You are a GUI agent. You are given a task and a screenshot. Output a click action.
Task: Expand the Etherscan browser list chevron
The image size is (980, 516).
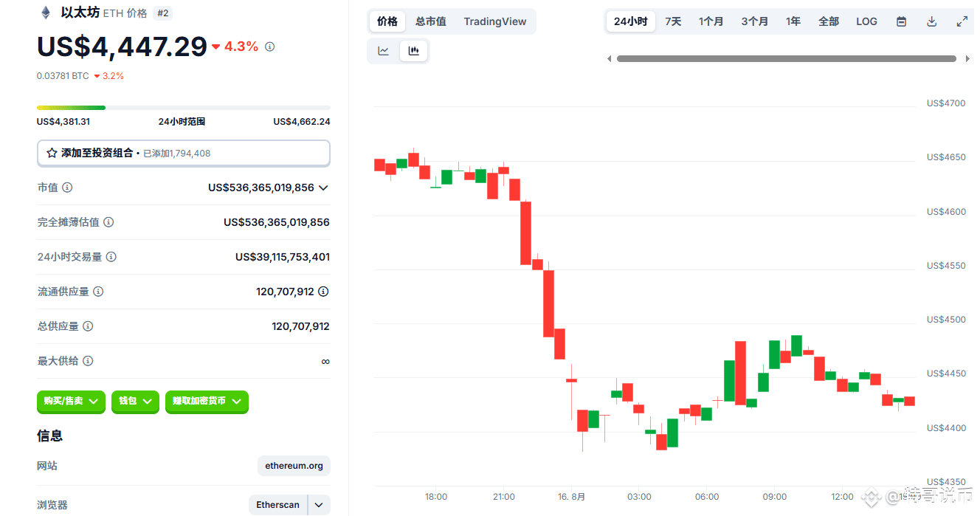319,505
